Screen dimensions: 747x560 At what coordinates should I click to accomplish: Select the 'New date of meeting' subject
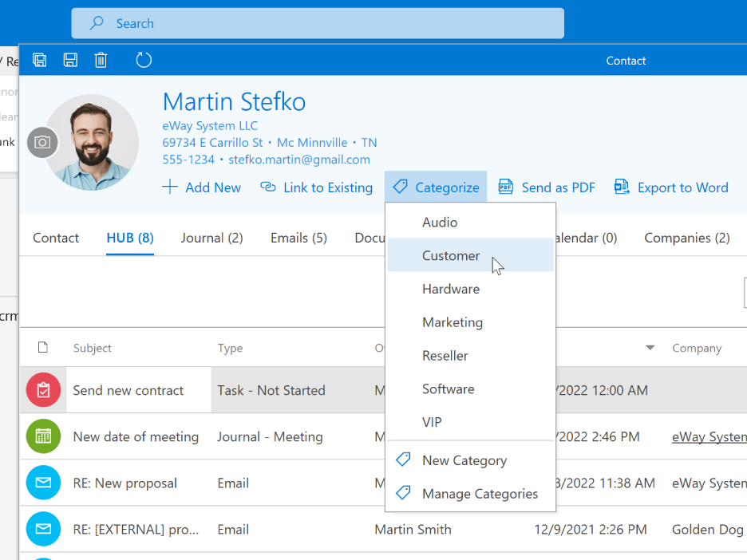point(136,436)
